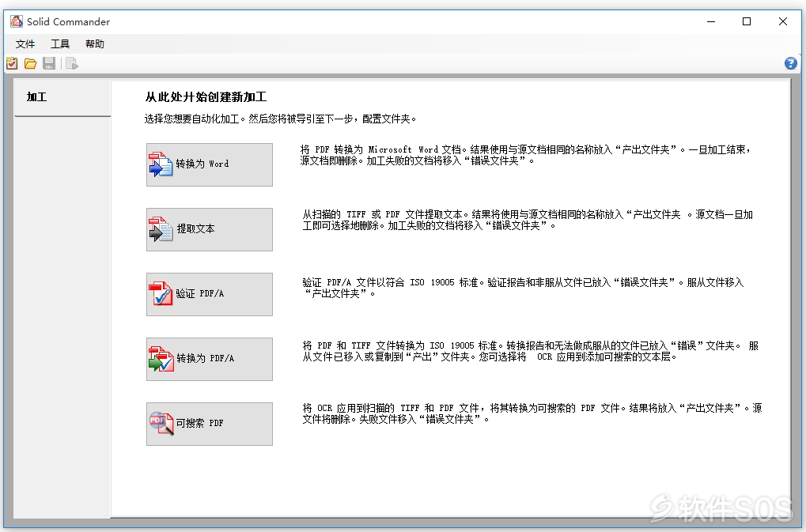Click the 可搜索 PDF button

tap(209, 424)
